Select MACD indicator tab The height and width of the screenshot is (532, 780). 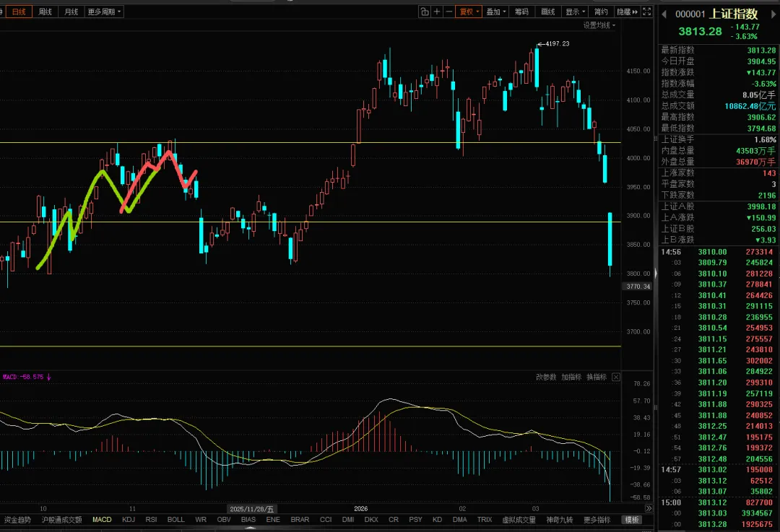(102, 520)
